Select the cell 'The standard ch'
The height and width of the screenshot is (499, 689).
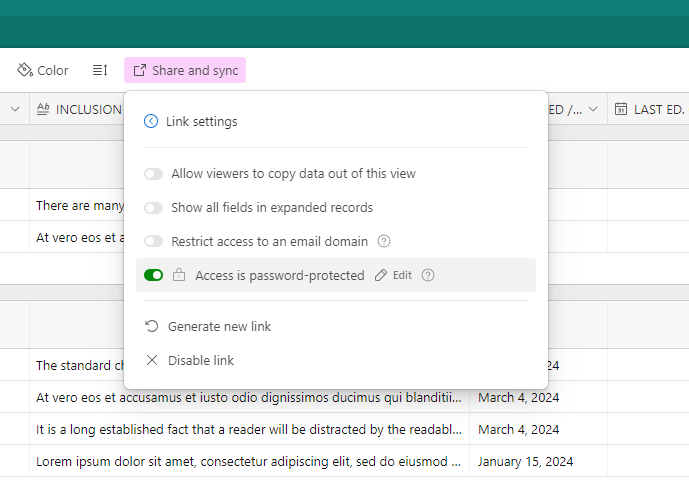click(x=77, y=365)
